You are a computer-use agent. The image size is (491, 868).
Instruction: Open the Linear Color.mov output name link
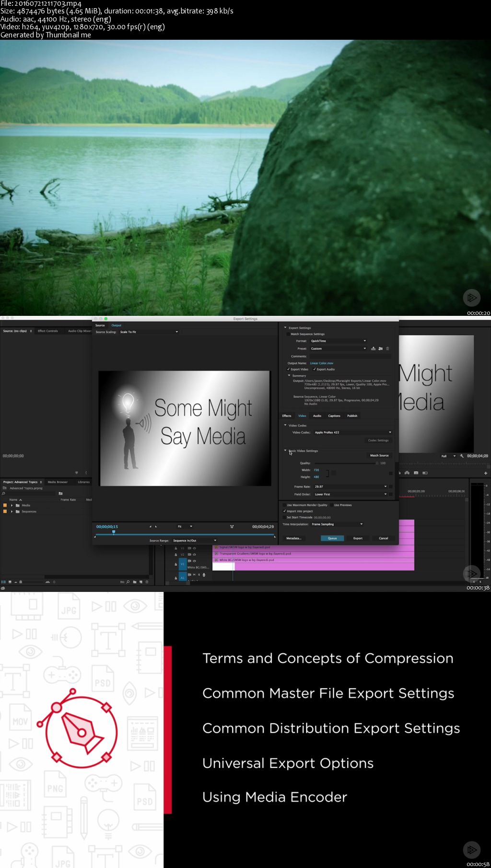pos(321,363)
